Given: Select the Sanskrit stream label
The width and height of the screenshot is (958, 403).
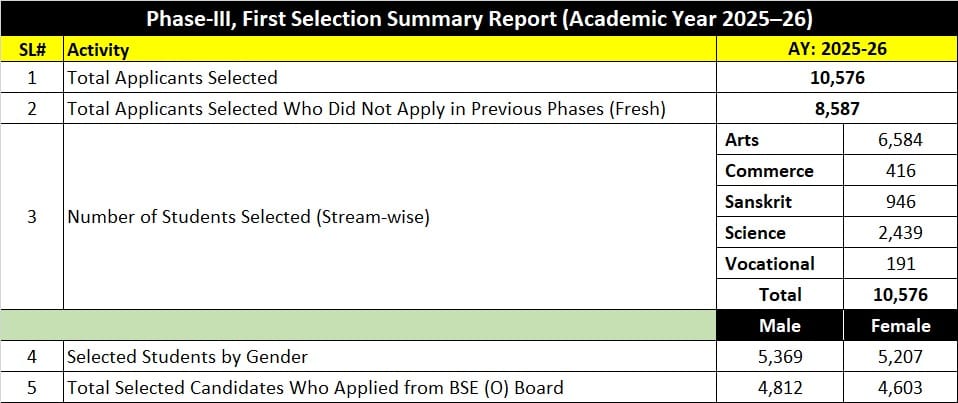Looking at the screenshot, I should pos(758,202).
